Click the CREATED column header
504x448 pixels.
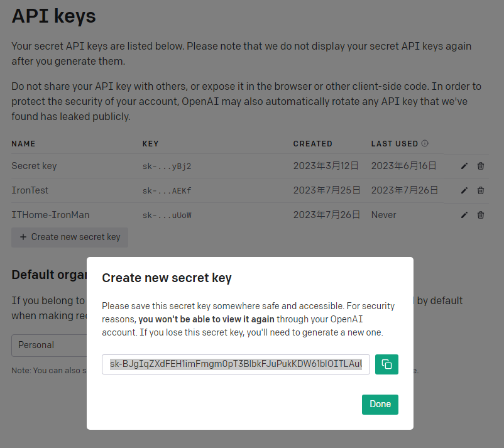point(312,144)
